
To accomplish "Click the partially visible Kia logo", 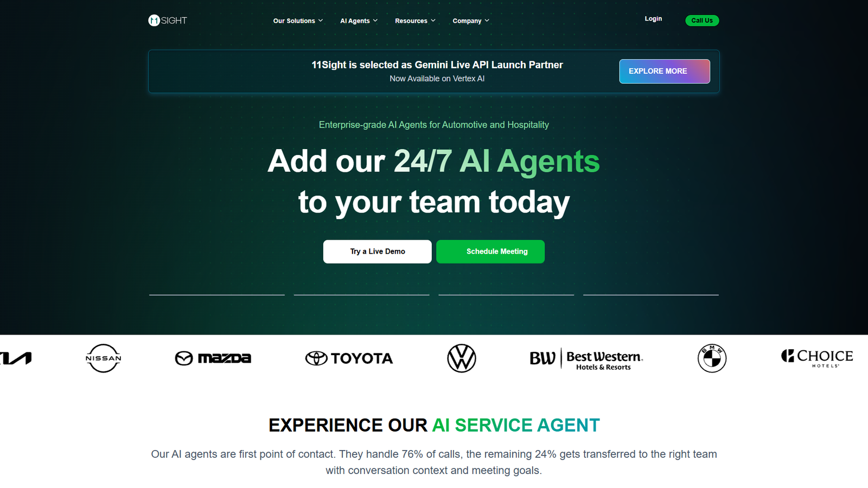I will 16,358.
